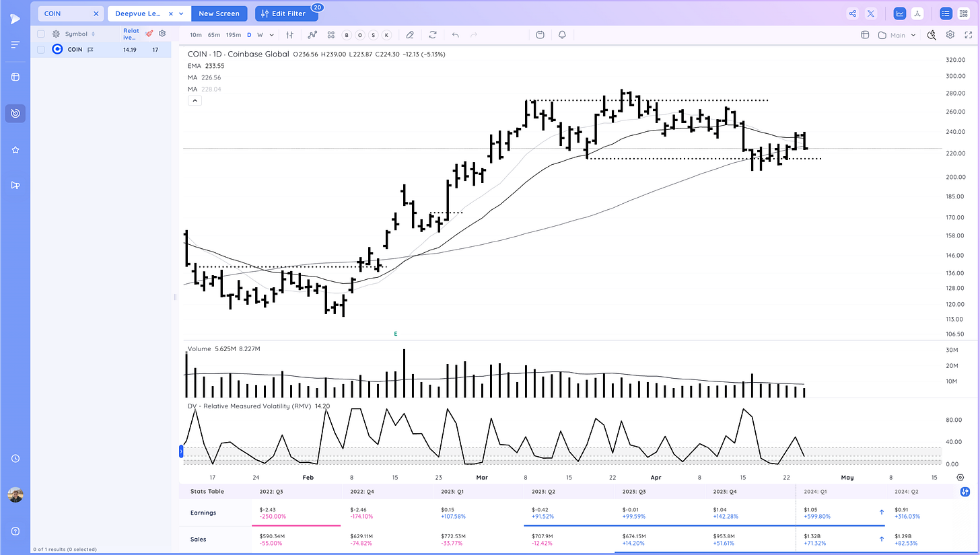The width and height of the screenshot is (980, 555).
Task: Click the 2023: Q4 earnings value $1.04
Action: tap(720, 509)
